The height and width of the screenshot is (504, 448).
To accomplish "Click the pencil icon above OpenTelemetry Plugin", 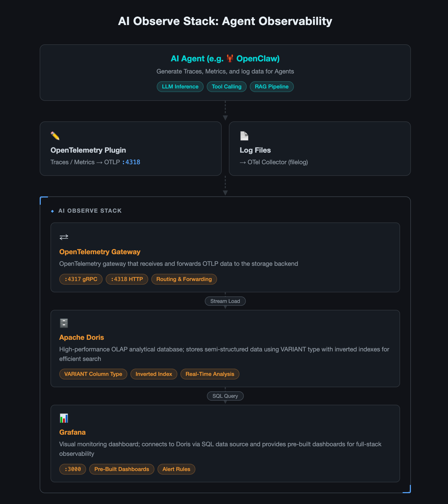I will (x=55, y=136).
